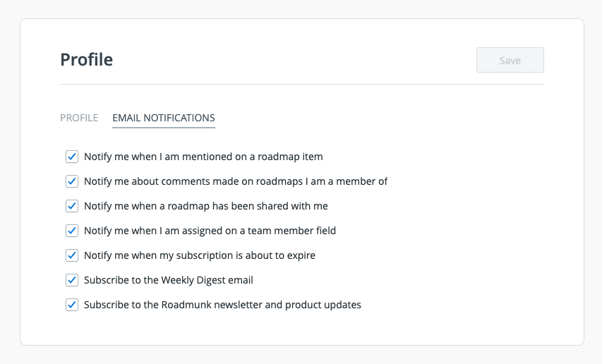Uncheck the Weekly Digest email checkbox

tap(72, 280)
